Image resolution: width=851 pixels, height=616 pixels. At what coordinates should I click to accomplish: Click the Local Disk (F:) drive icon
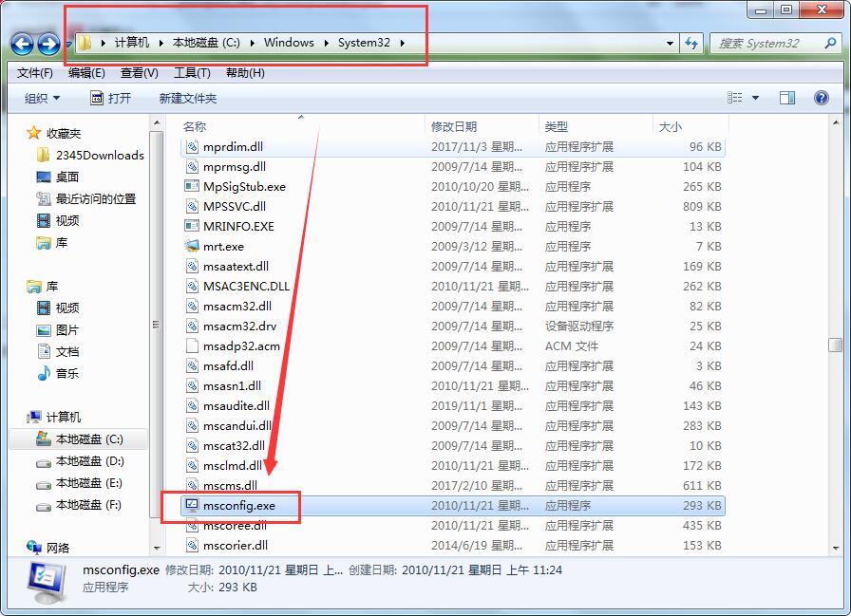44,505
